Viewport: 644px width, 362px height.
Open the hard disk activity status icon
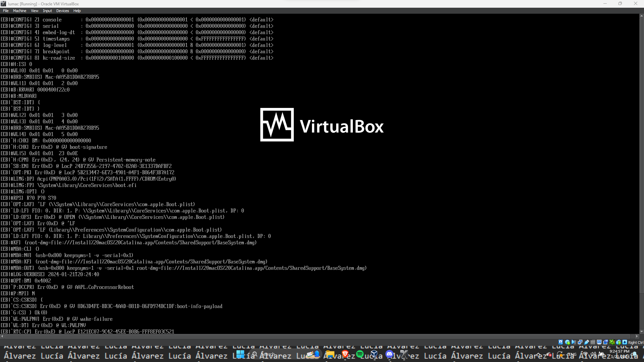(561, 342)
